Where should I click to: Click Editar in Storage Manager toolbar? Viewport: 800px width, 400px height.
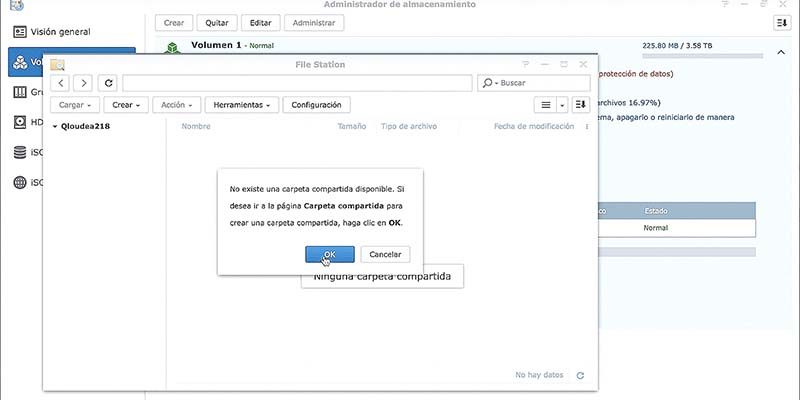pos(261,23)
